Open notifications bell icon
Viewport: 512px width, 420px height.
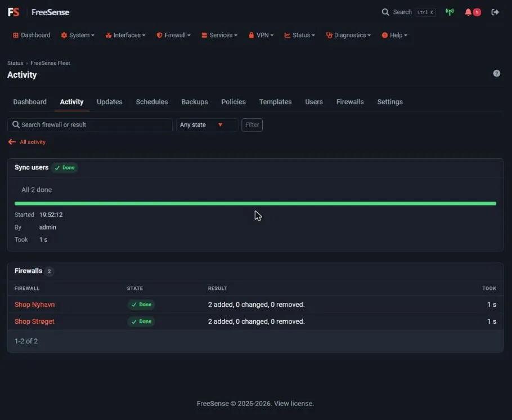468,12
